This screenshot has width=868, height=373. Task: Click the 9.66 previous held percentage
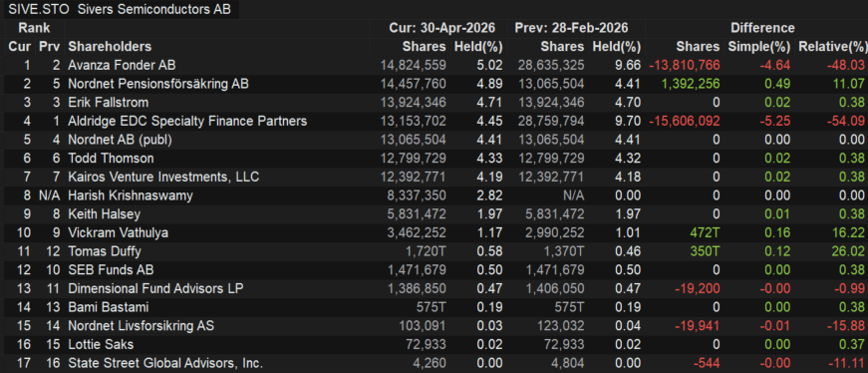[628, 66]
